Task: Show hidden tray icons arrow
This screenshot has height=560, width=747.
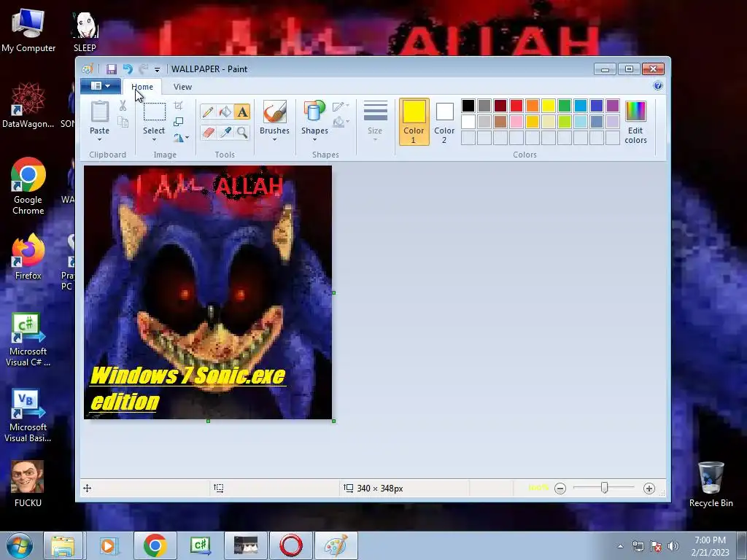Action: click(x=620, y=546)
